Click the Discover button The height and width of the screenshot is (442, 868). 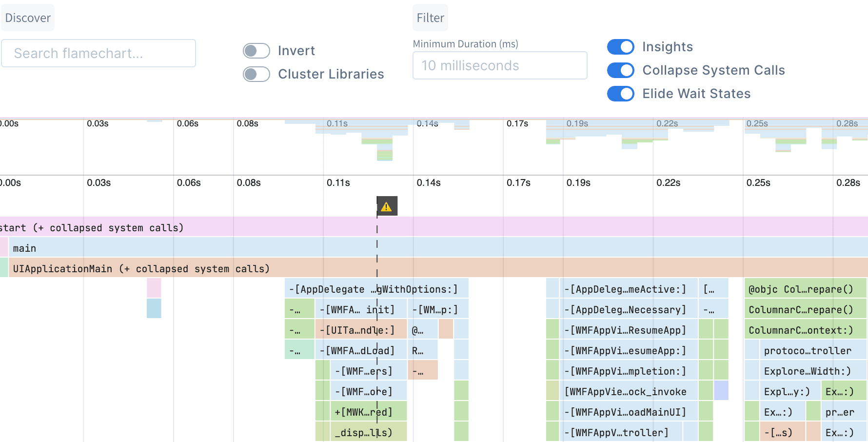27,17
